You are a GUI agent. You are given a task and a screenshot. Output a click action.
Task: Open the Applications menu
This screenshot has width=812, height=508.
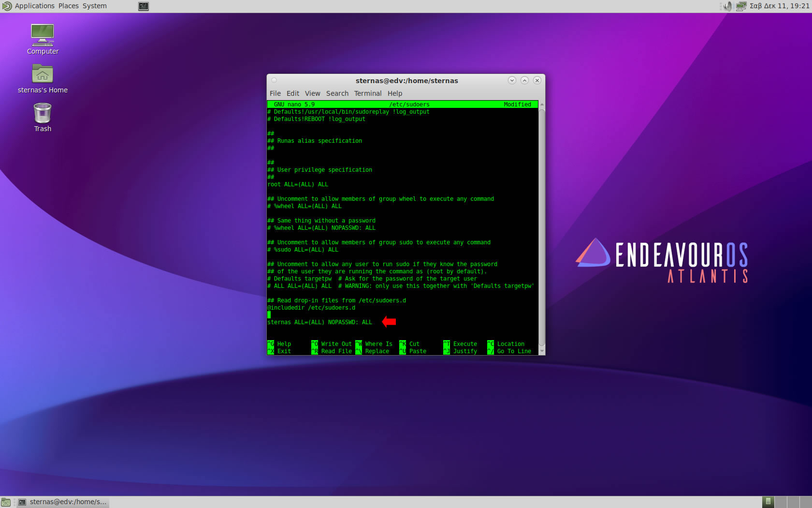34,6
